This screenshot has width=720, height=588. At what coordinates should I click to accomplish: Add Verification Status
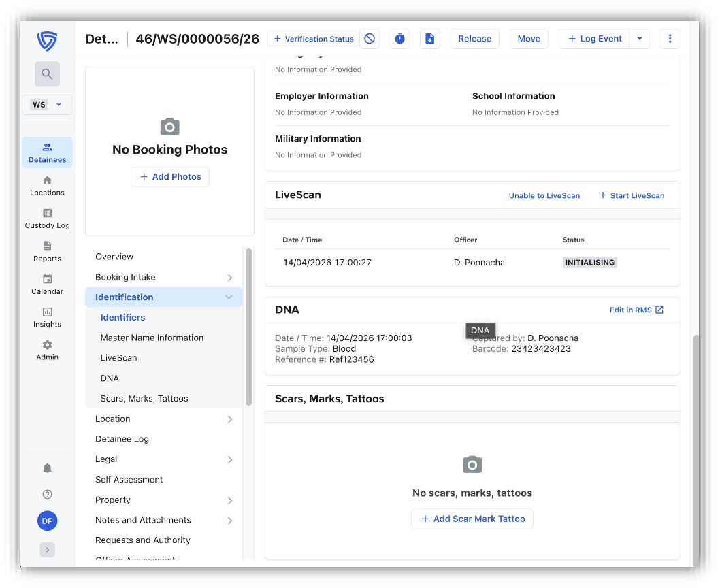(x=314, y=39)
